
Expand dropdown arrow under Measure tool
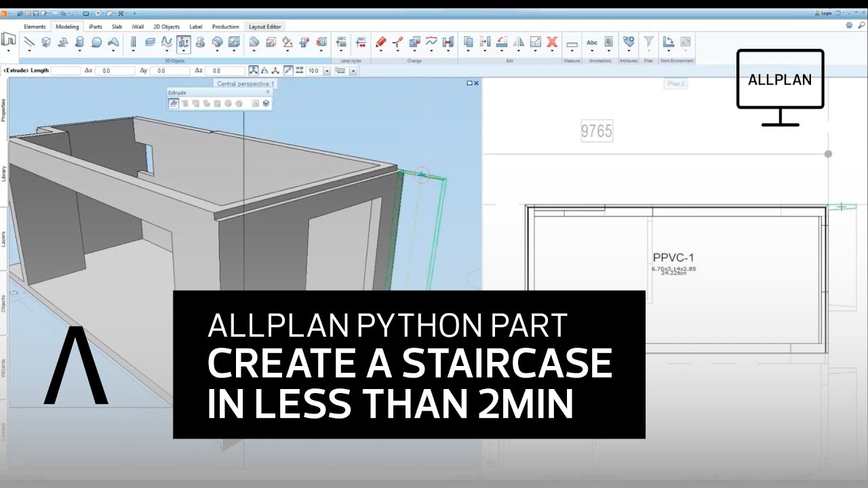572,51
